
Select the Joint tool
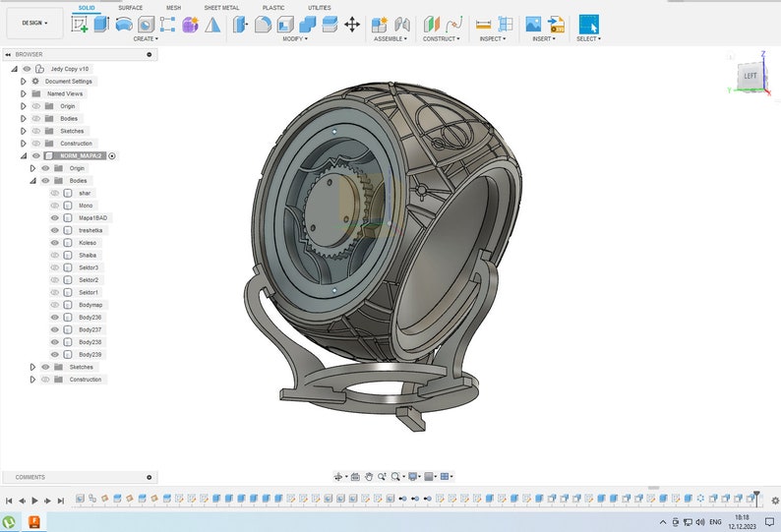click(402, 24)
